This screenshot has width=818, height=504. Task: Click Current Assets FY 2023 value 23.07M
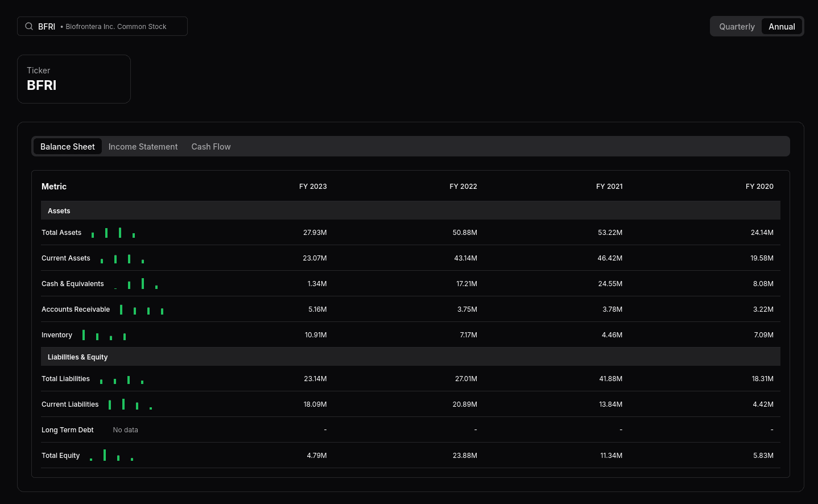pyautogui.click(x=315, y=258)
